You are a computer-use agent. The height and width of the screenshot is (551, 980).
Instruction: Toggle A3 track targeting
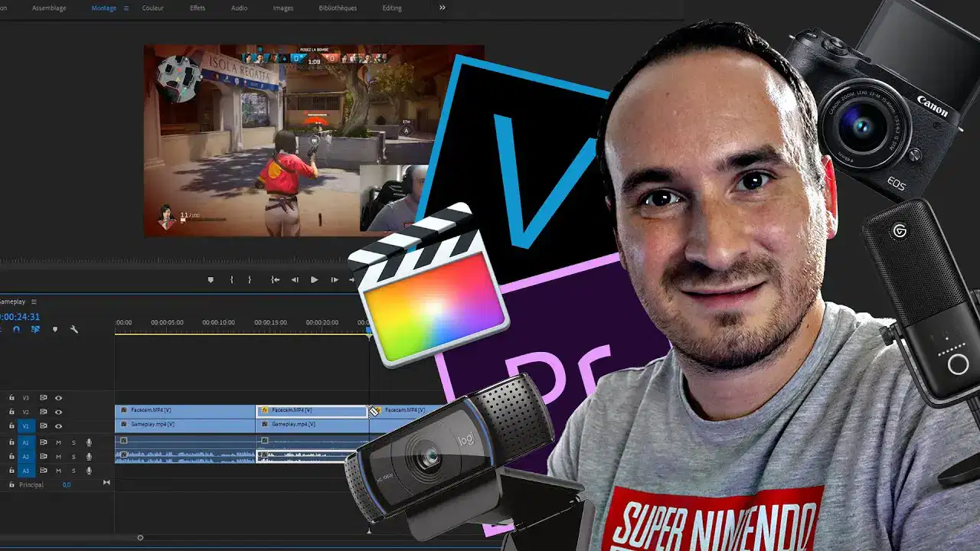click(x=26, y=471)
